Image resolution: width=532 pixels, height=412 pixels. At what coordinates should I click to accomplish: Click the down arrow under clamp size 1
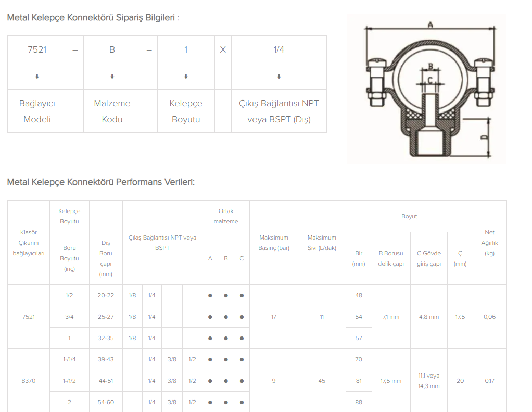[186, 77]
